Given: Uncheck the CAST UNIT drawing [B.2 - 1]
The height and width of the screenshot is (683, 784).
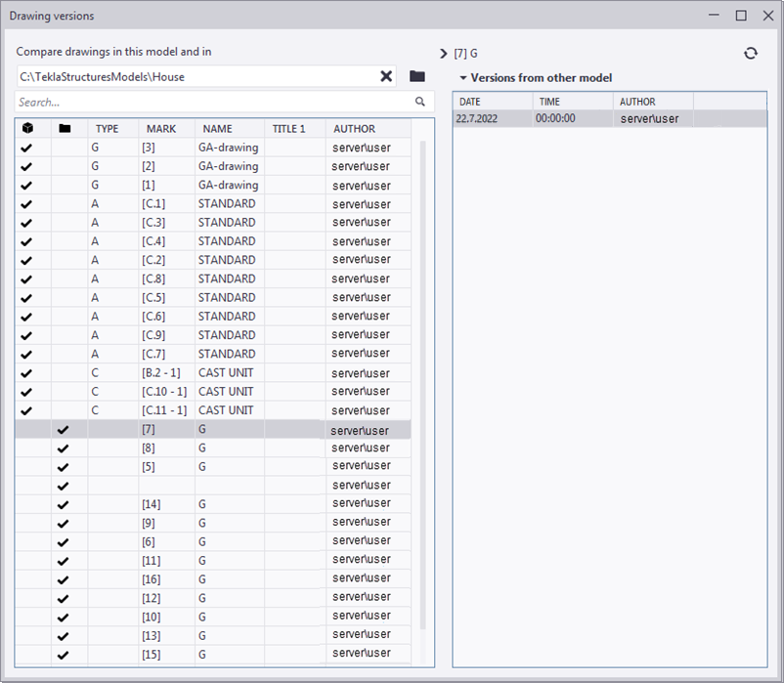Looking at the screenshot, I should (26, 372).
